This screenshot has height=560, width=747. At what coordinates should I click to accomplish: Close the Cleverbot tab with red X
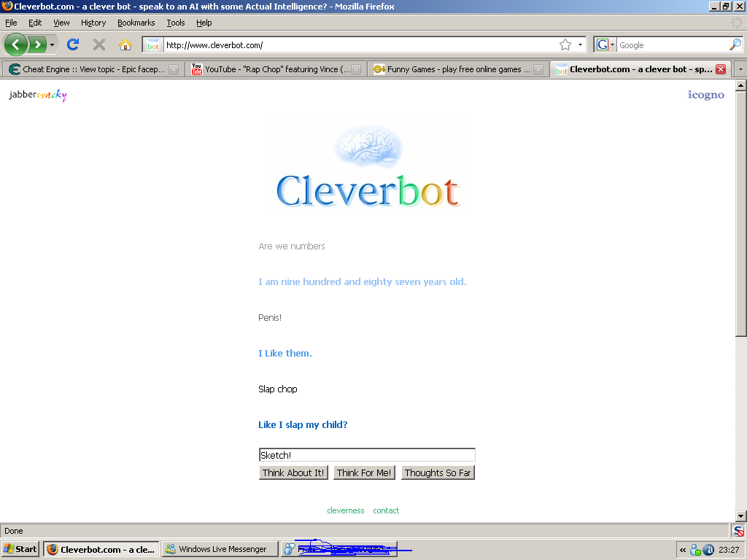click(x=721, y=69)
